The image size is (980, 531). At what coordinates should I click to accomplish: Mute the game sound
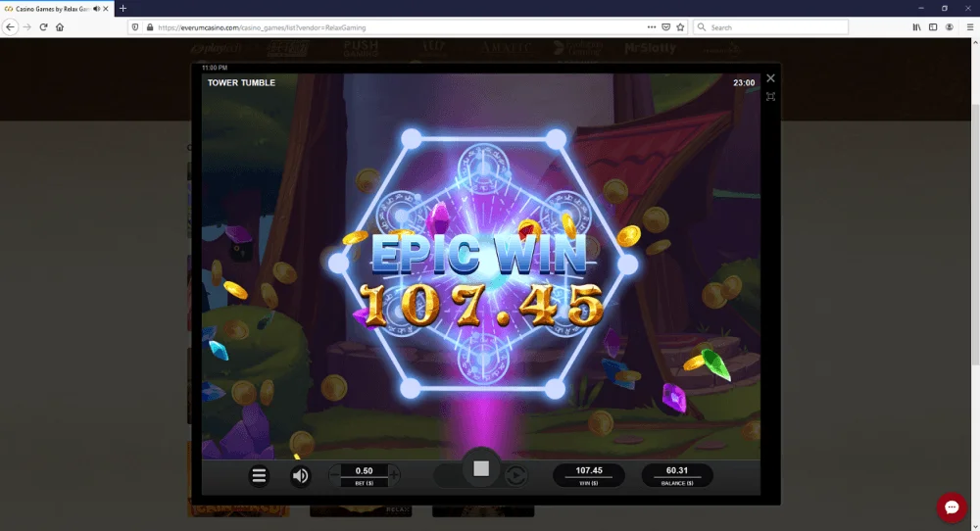300,476
